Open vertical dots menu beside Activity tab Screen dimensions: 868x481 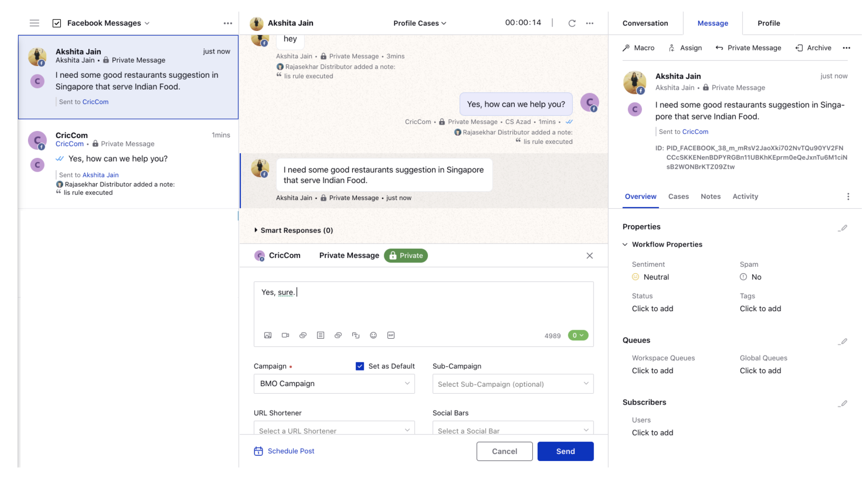point(848,196)
